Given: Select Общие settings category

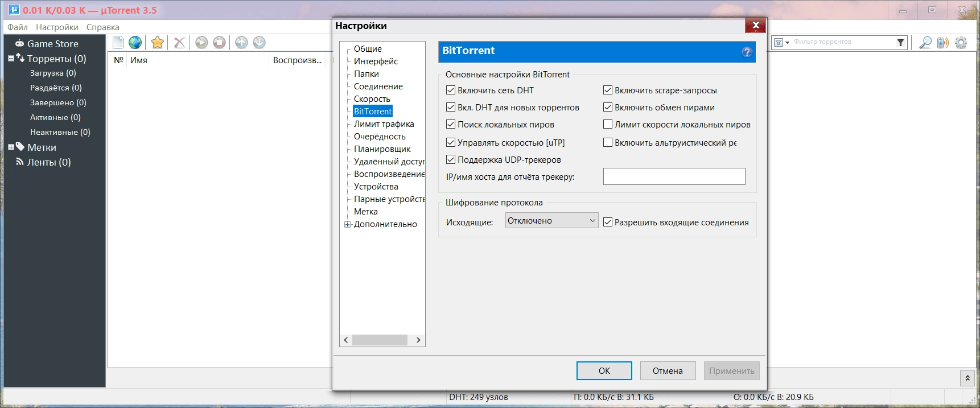Looking at the screenshot, I should 368,48.
